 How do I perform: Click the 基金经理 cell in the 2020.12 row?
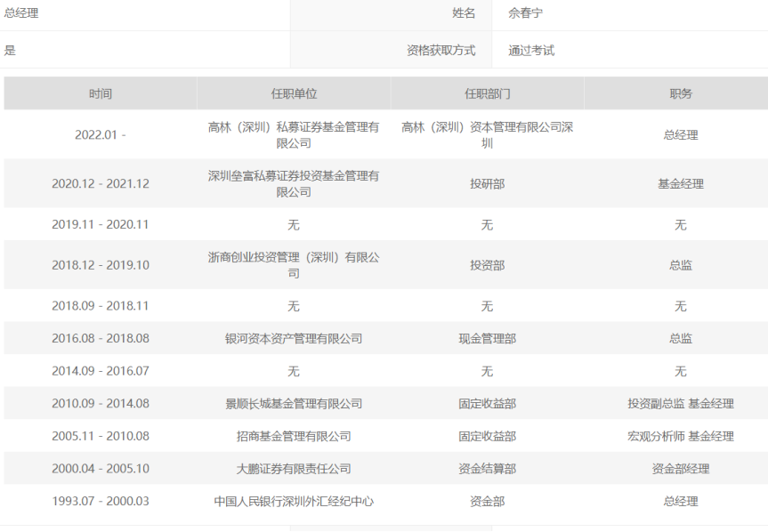pos(681,183)
